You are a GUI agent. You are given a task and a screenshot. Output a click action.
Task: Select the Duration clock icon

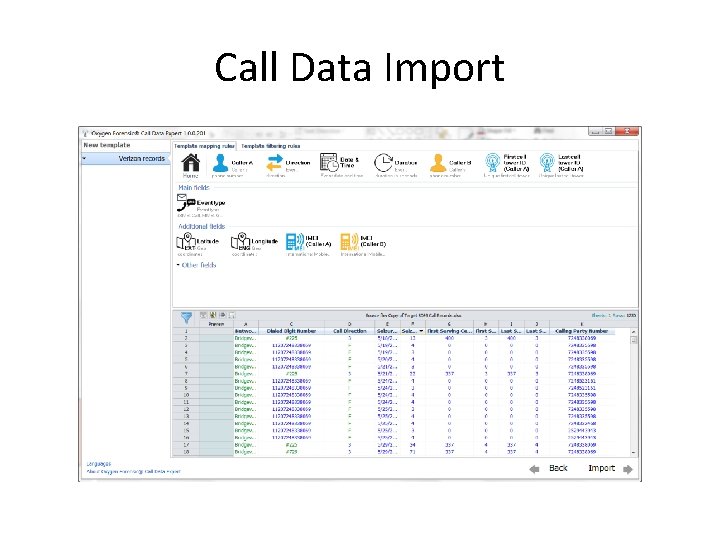383,163
